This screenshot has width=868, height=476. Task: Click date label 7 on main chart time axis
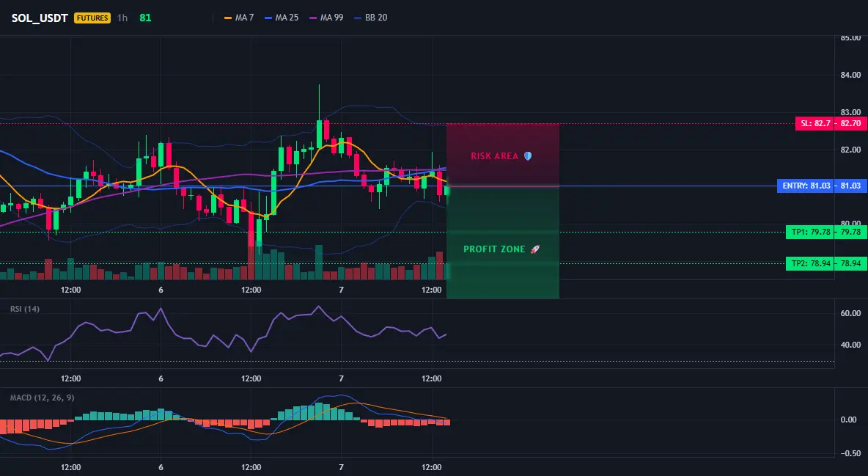point(342,290)
